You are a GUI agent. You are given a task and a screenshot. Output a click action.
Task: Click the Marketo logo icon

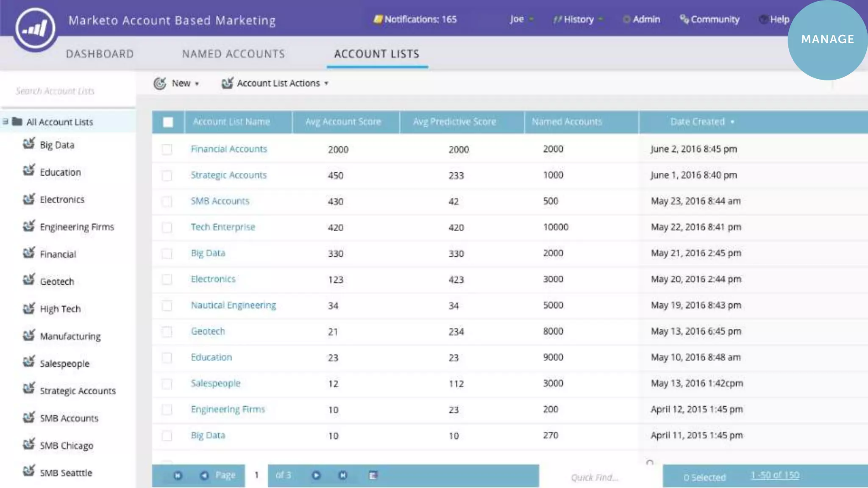(35, 28)
